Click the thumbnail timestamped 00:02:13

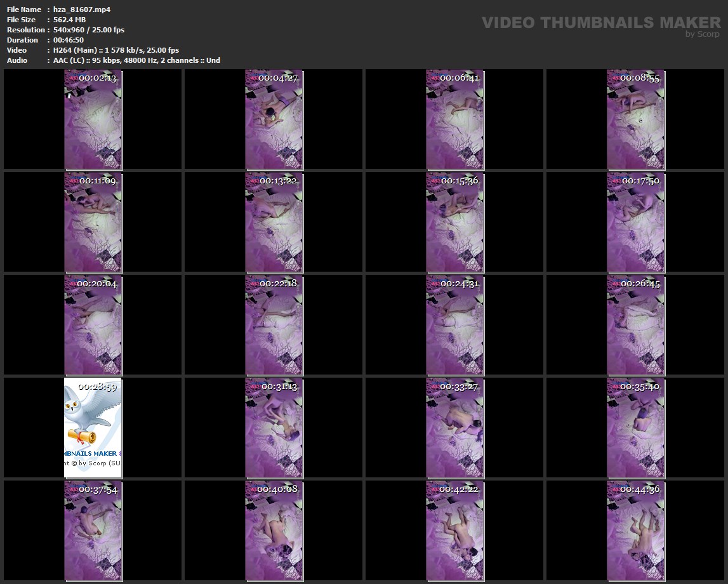[x=93, y=119]
